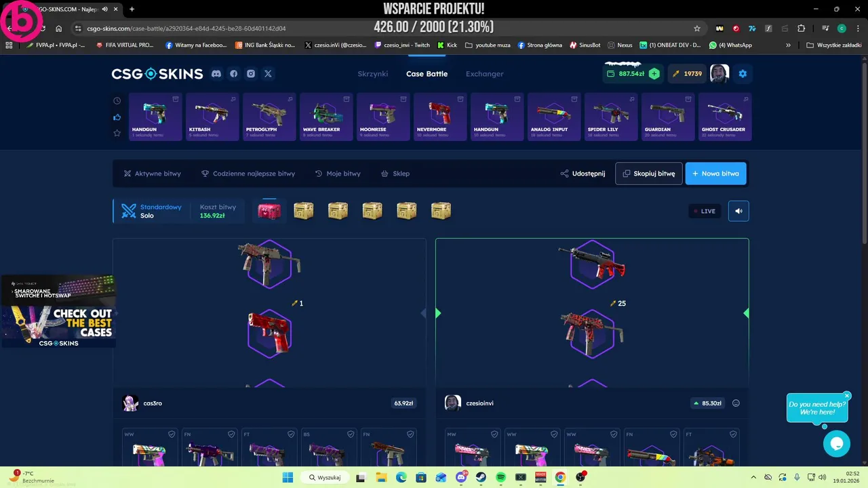Open the Facebook icon next to CSGO-SKINS logo
This screenshot has height=488, width=868.
click(x=234, y=74)
